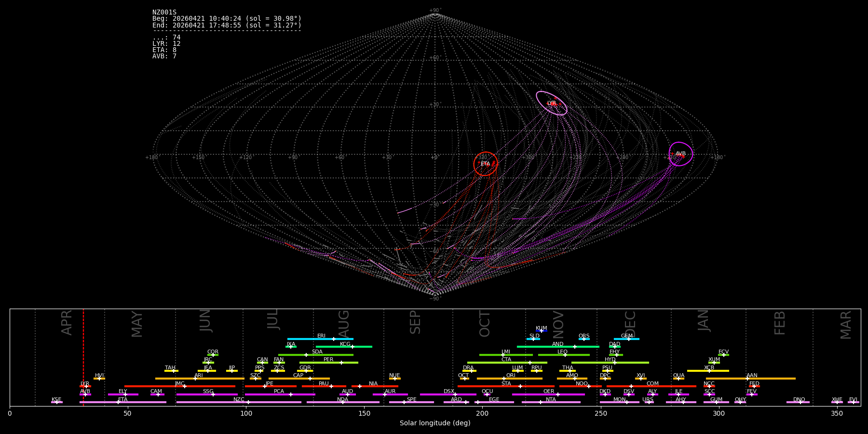Click the NOO shower label
The width and height of the screenshot is (868, 434).
pyautogui.click(x=582, y=384)
